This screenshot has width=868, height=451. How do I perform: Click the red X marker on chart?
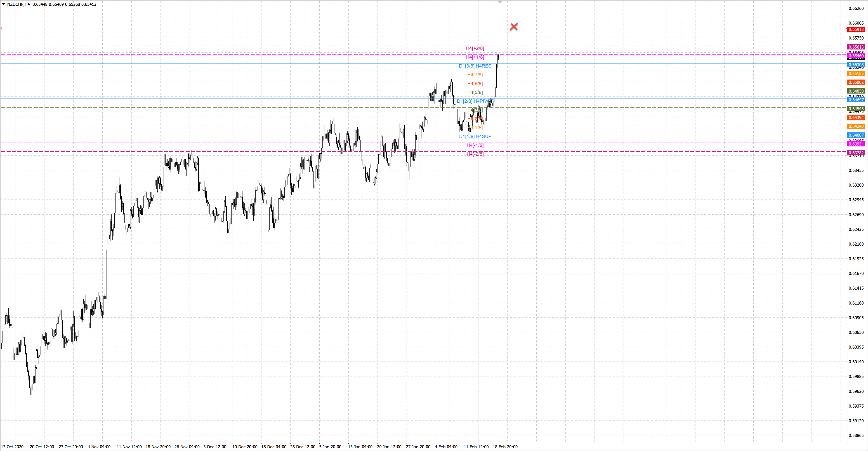click(x=514, y=27)
